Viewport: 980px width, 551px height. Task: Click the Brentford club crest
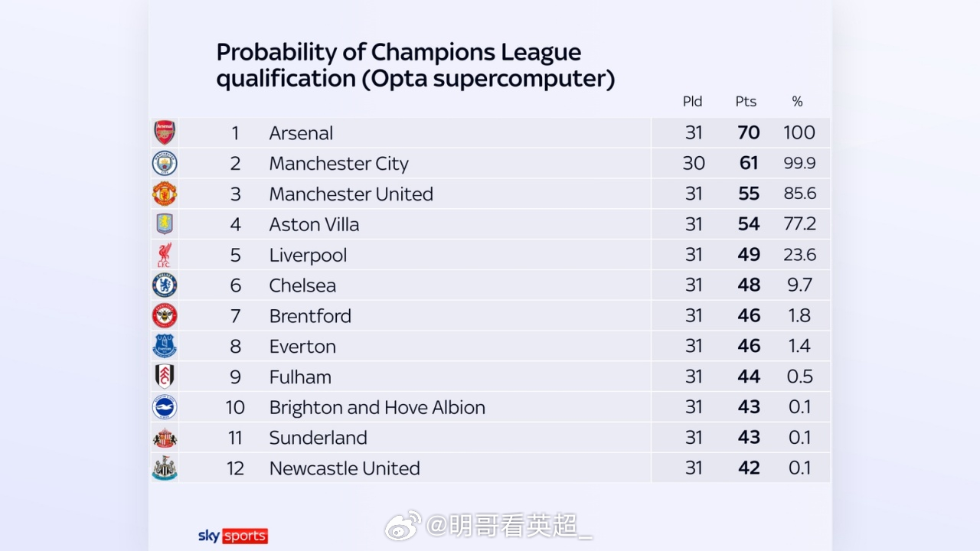pyautogui.click(x=165, y=315)
